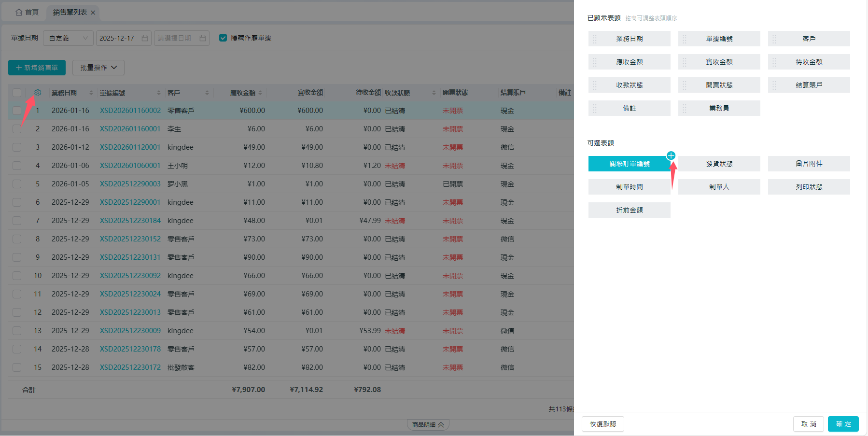The width and height of the screenshot is (868, 436).
Task: Open calendar icon for start date 2025-12-17
Action: click(145, 38)
